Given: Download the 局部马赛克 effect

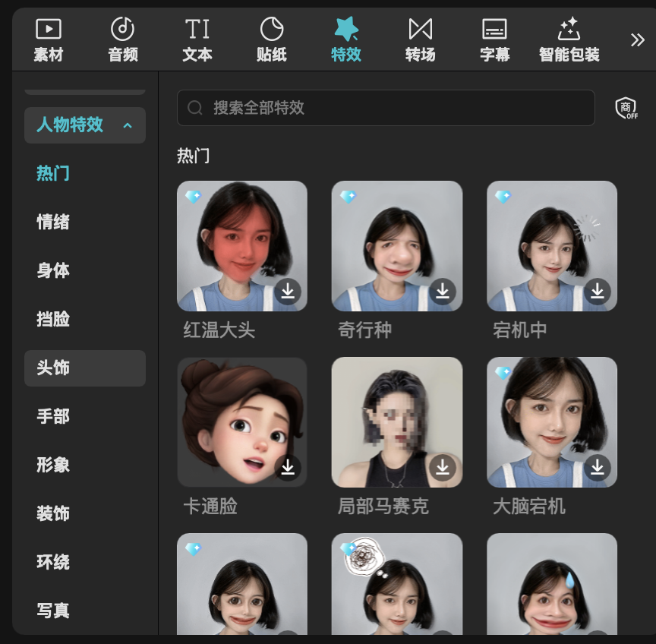Looking at the screenshot, I should pyautogui.click(x=443, y=467).
